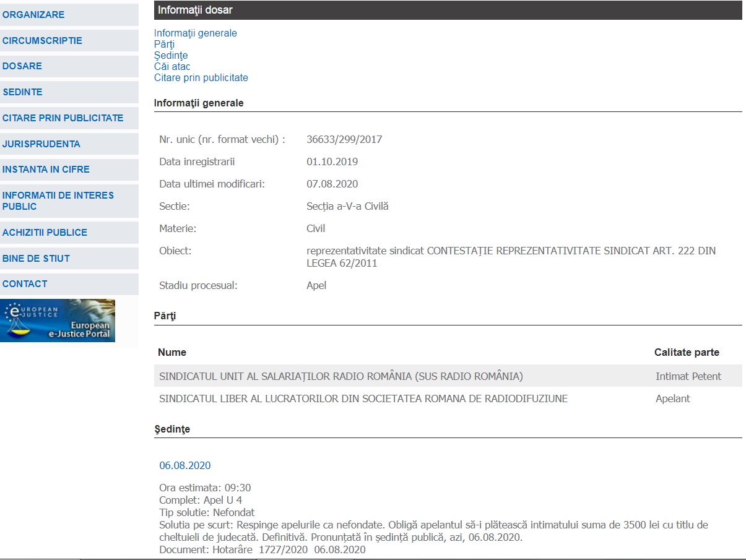This screenshot has width=746, height=560.
Task: Follow the Părți anchor link
Action: click(164, 45)
